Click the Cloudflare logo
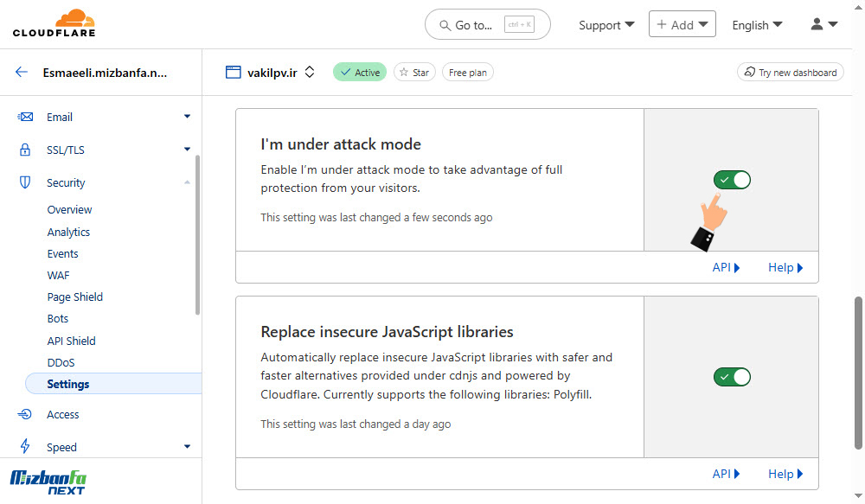 point(54,23)
